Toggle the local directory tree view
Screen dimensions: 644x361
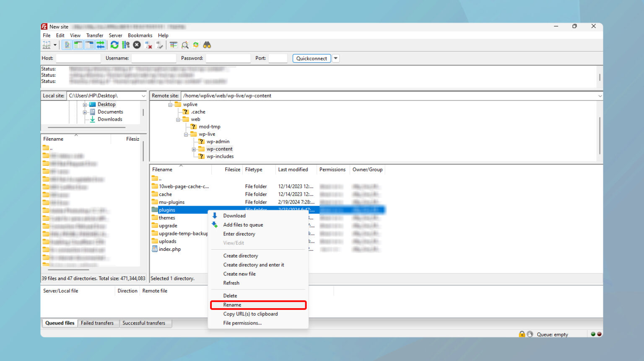[78, 45]
